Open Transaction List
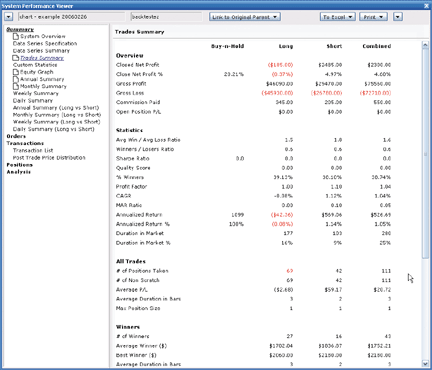432x370 pixels. (x=33, y=150)
